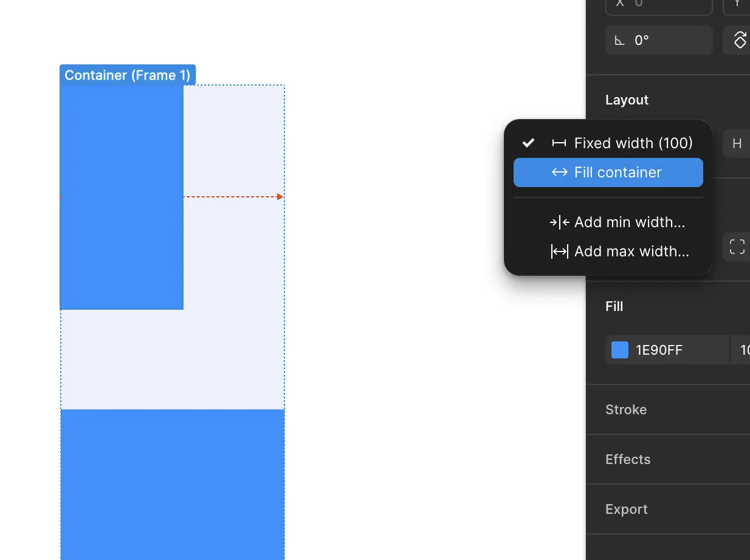This screenshot has height=560, width=750.
Task: Click the Fill container double-arrow icon
Action: (x=559, y=172)
